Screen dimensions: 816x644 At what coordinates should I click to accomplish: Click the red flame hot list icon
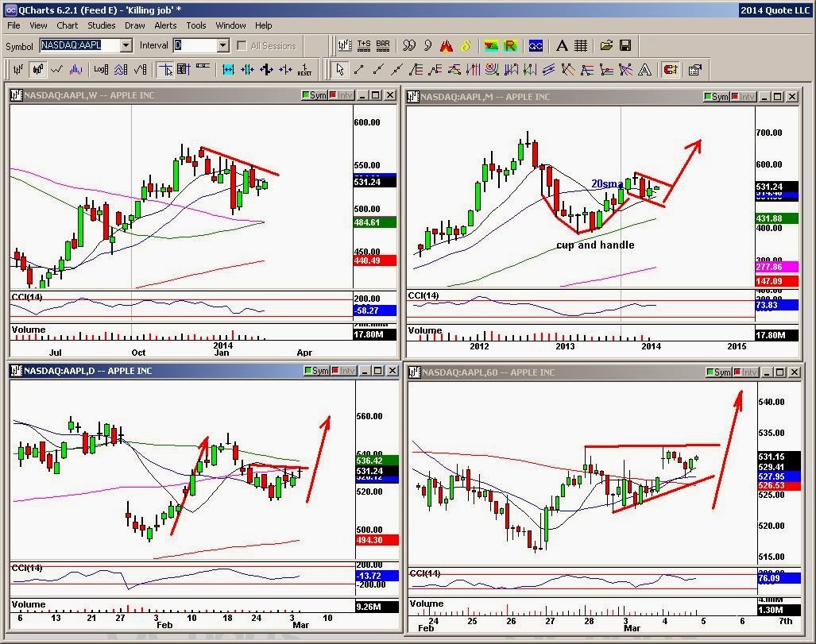447,46
